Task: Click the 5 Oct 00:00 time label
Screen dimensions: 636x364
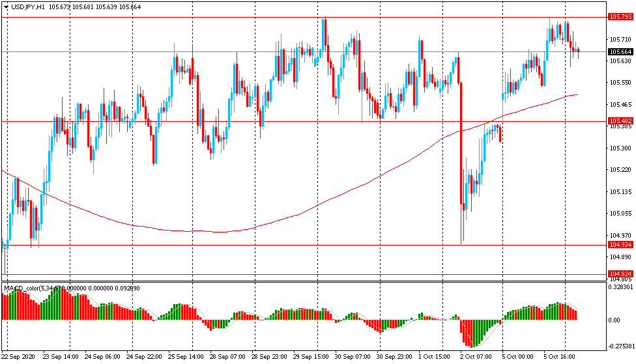Action: point(517,357)
